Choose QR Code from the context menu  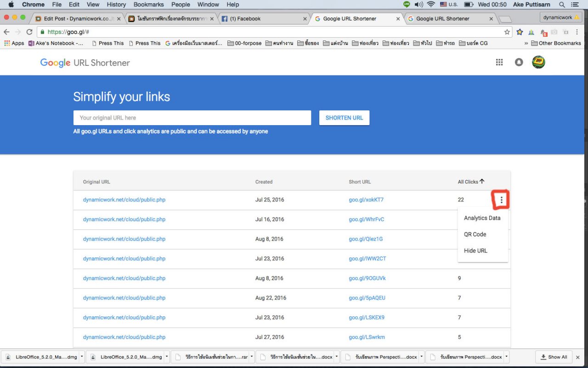click(475, 234)
